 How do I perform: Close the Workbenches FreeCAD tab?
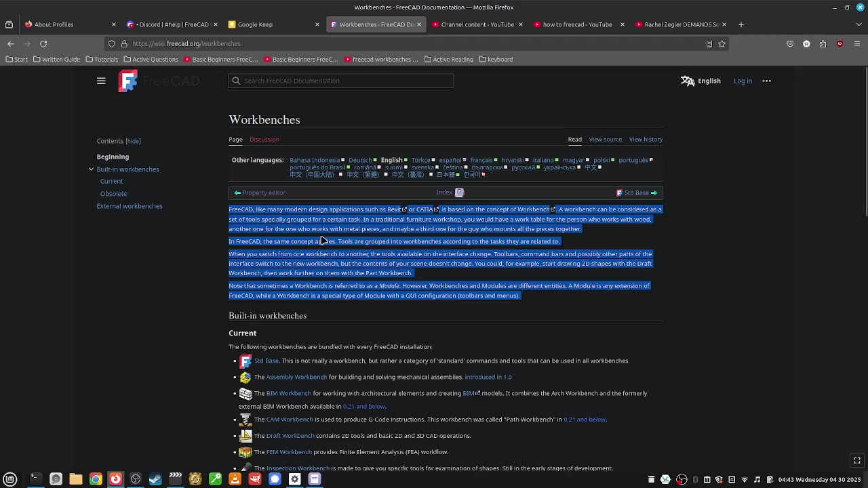[418, 24]
